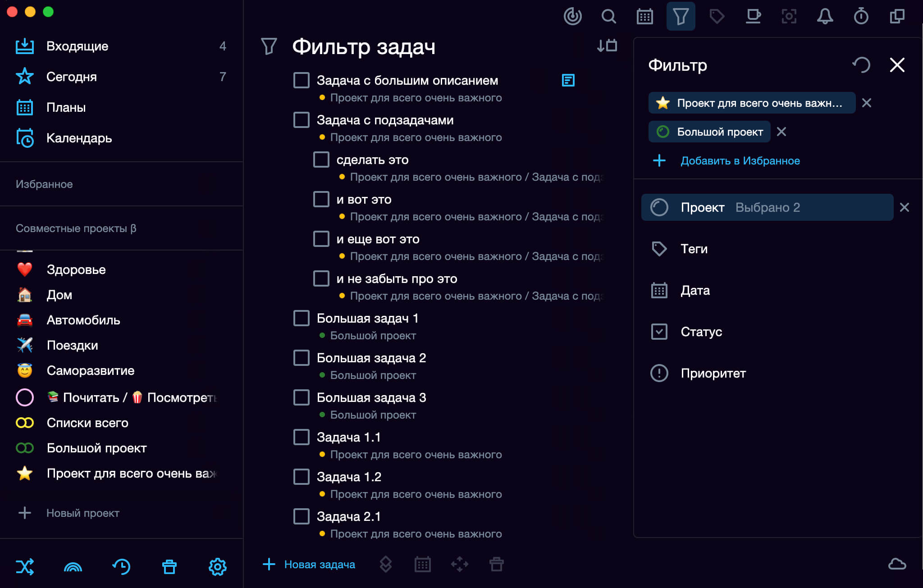Viewport: 923px width, 588px height.
Task: Mark subtask 'сделать это' as done
Action: (321, 160)
